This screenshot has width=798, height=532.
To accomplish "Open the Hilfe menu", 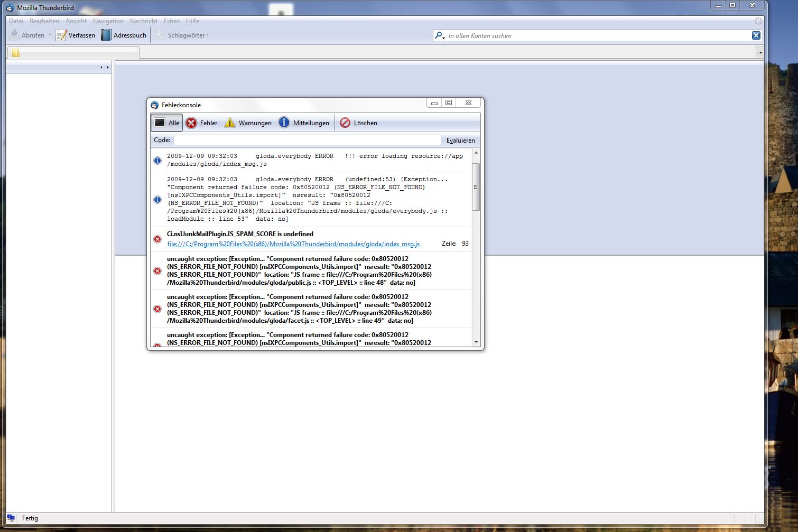I will pyautogui.click(x=192, y=21).
